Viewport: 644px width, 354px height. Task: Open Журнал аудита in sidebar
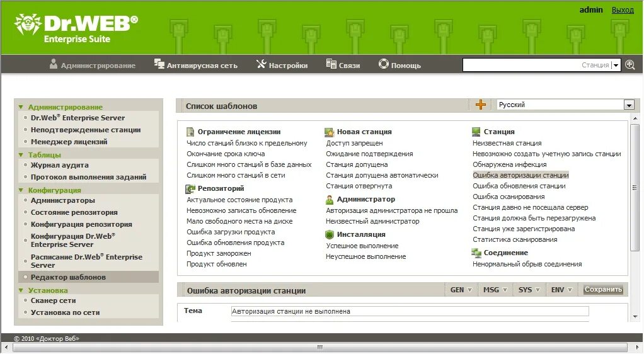click(x=60, y=165)
